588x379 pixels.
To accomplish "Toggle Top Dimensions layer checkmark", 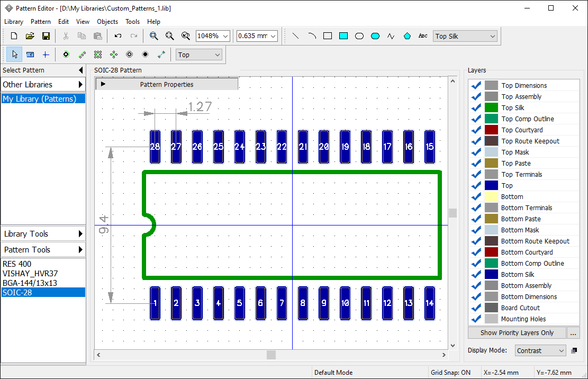I will click(x=476, y=85).
